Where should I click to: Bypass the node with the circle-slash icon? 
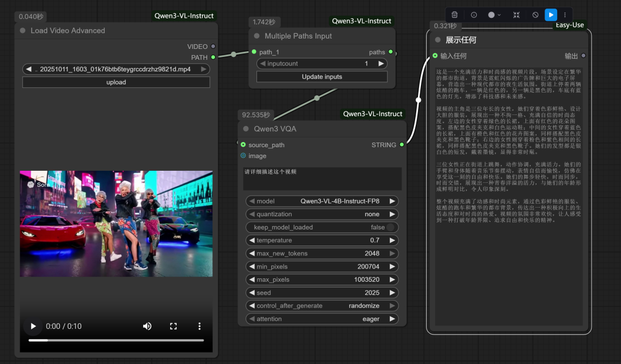[x=535, y=15]
